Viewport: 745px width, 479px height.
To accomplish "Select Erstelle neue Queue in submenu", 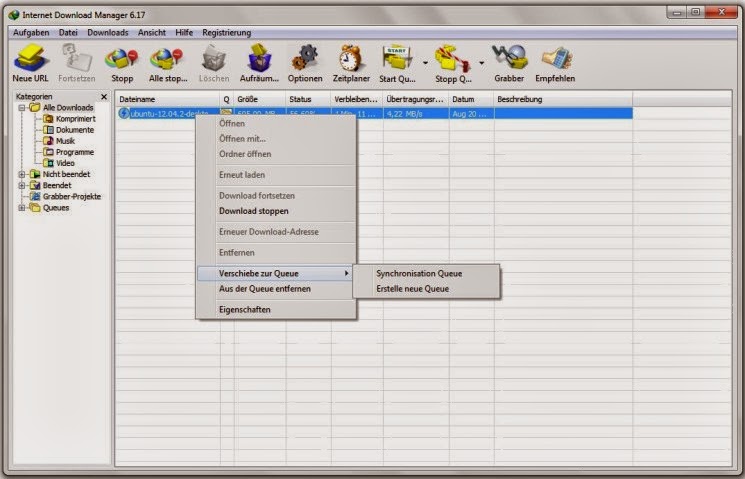I will [426, 289].
